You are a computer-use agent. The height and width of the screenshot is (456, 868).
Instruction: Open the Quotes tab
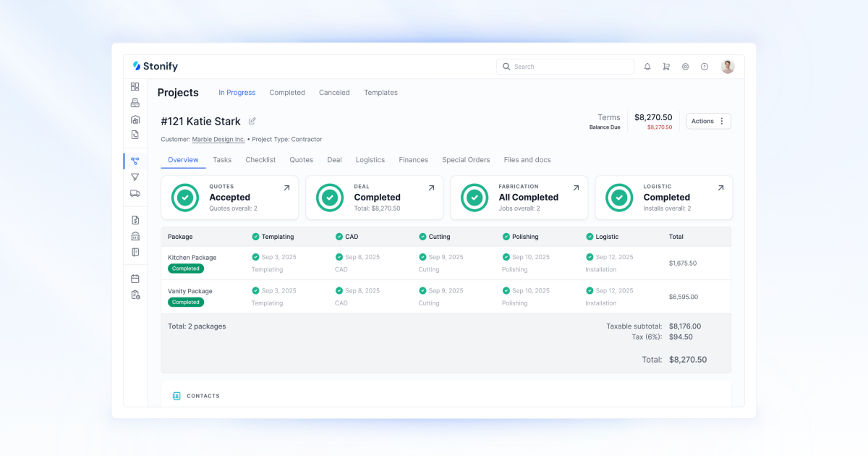[302, 160]
